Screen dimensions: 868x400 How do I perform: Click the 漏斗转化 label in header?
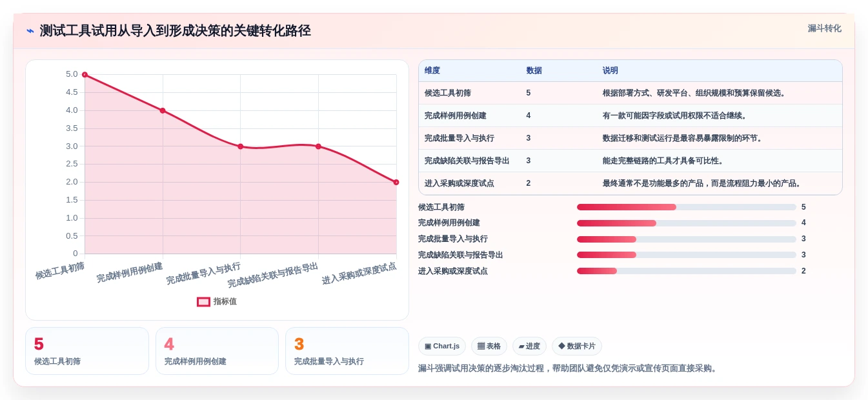[824, 28]
